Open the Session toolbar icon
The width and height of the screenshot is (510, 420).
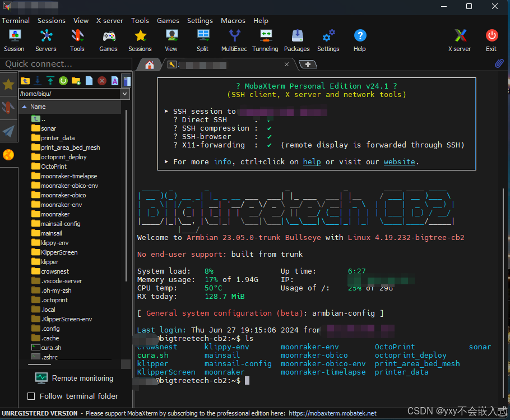[15, 41]
